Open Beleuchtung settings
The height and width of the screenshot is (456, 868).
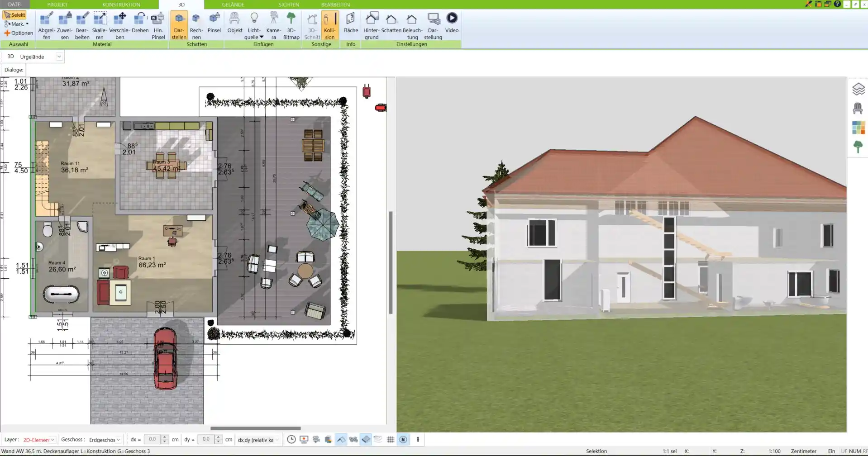[412, 26]
